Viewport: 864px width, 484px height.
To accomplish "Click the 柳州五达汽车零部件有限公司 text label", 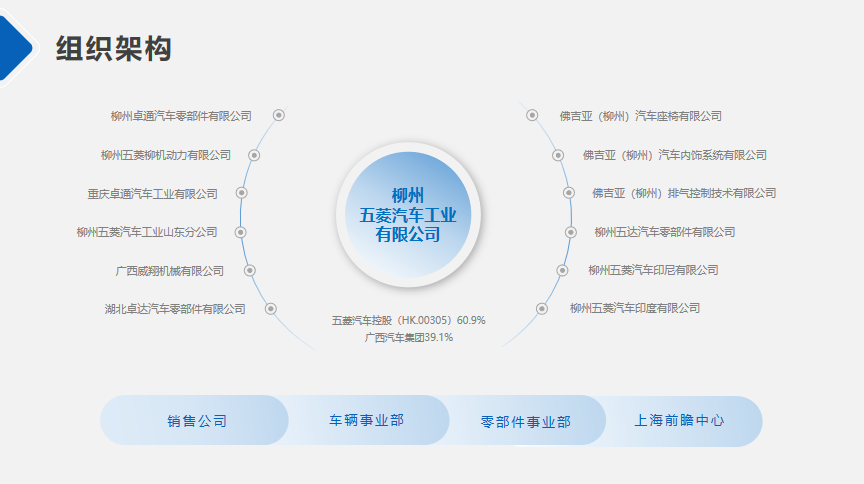I will click(665, 232).
